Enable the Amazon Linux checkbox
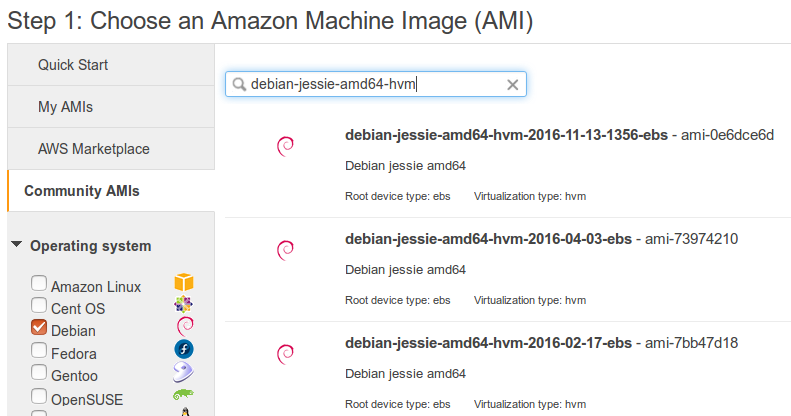 (39, 284)
